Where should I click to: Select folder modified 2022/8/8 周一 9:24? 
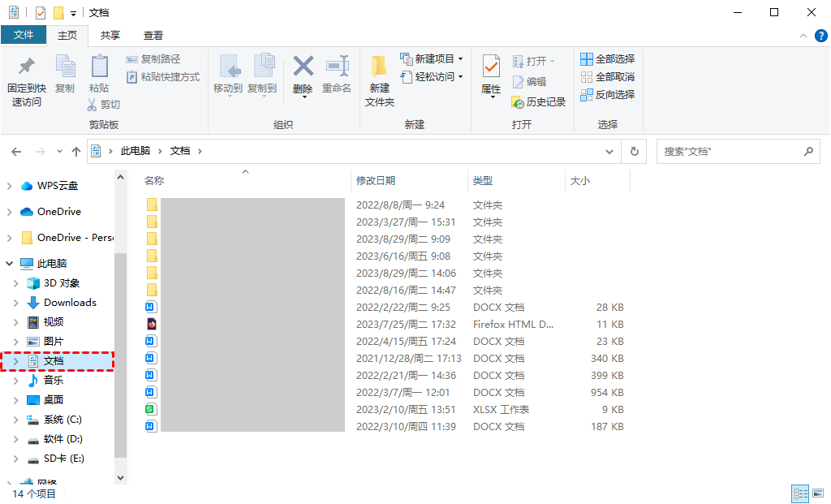[x=385, y=205]
